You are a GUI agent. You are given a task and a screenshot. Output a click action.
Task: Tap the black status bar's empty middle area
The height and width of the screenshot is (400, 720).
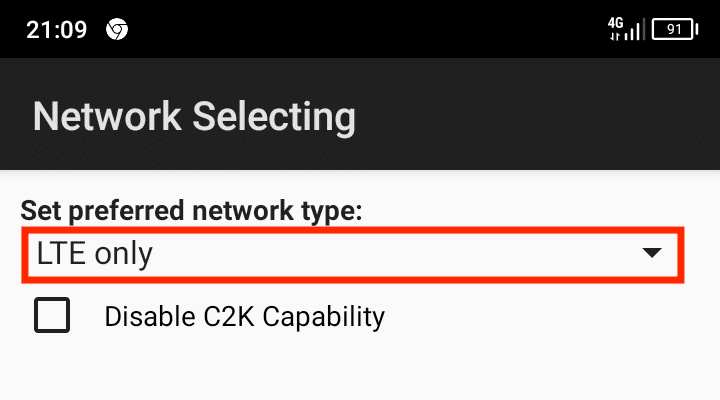coord(360,30)
